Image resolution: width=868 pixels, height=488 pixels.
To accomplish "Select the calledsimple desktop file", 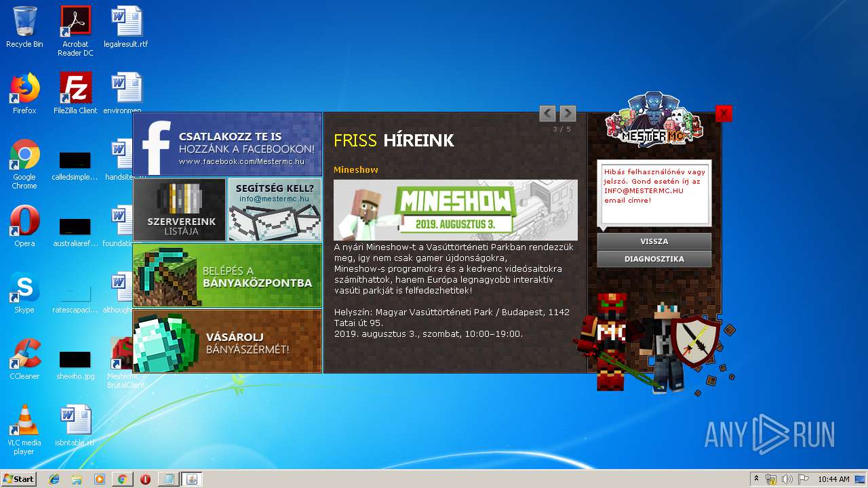I will [x=75, y=165].
